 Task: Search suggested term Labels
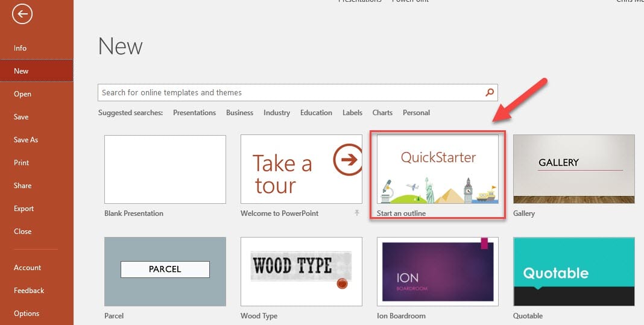(x=352, y=113)
